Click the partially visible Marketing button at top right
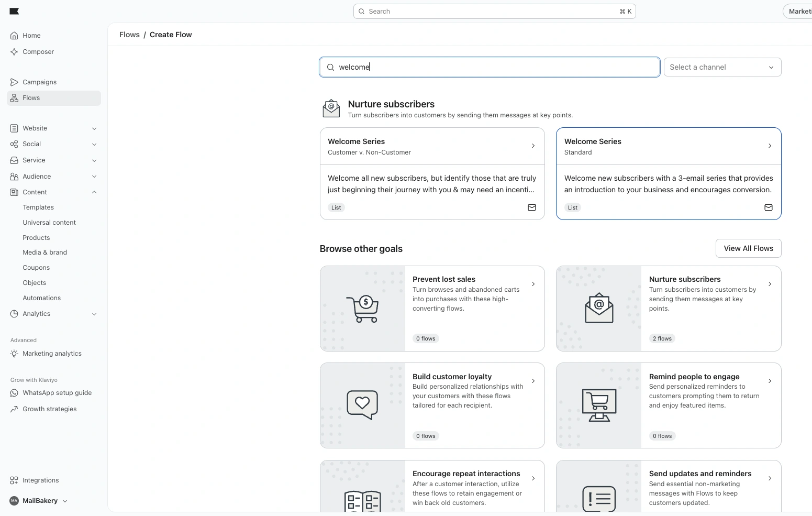This screenshot has width=812, height=516. [797, 12]
